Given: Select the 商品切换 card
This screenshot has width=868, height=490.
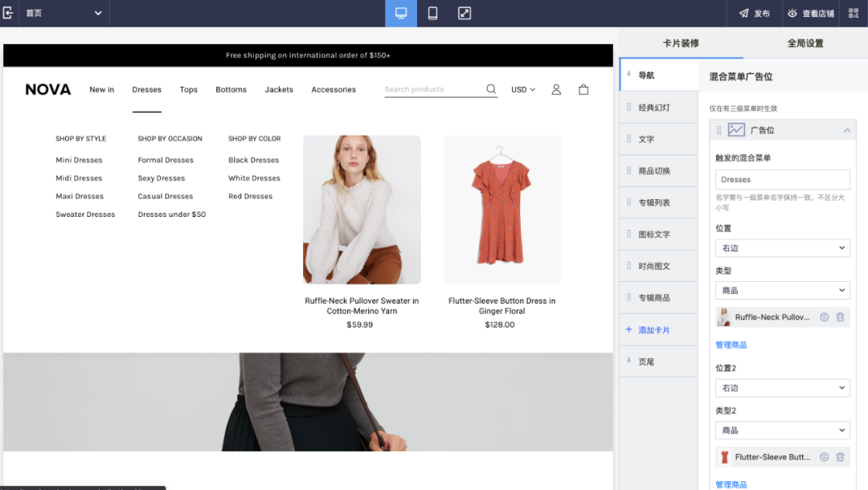Looking at the screenshot, I should click(x=659, y=171).
